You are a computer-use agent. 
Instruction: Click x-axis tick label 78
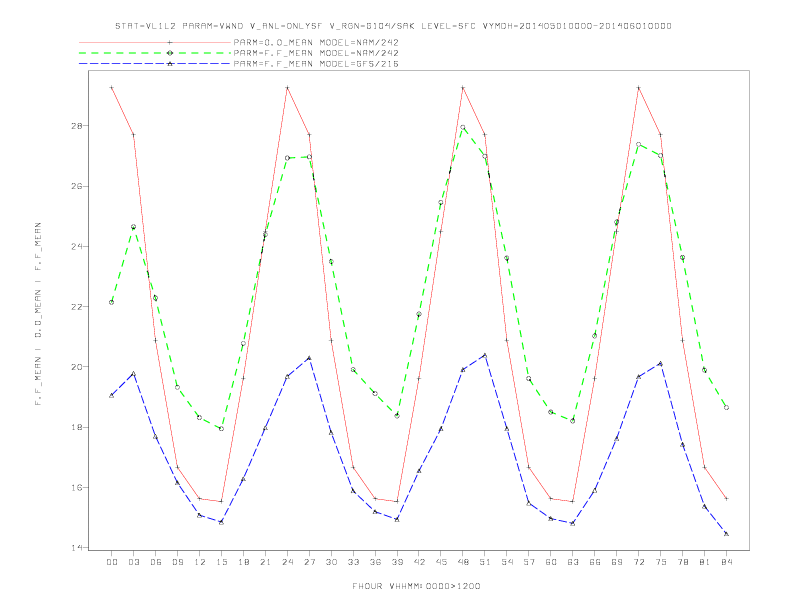pos(683,562)
